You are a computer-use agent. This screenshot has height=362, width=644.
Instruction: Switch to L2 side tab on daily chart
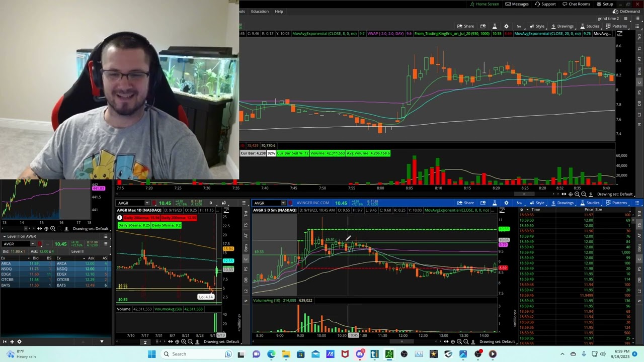[x=246, y=291]
